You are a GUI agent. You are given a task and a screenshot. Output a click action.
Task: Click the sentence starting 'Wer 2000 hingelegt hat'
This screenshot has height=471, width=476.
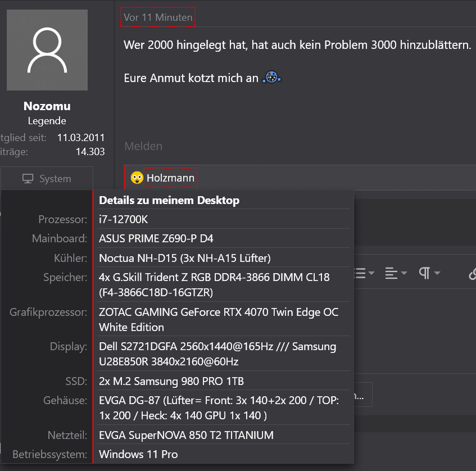click(x=297, y=45)
